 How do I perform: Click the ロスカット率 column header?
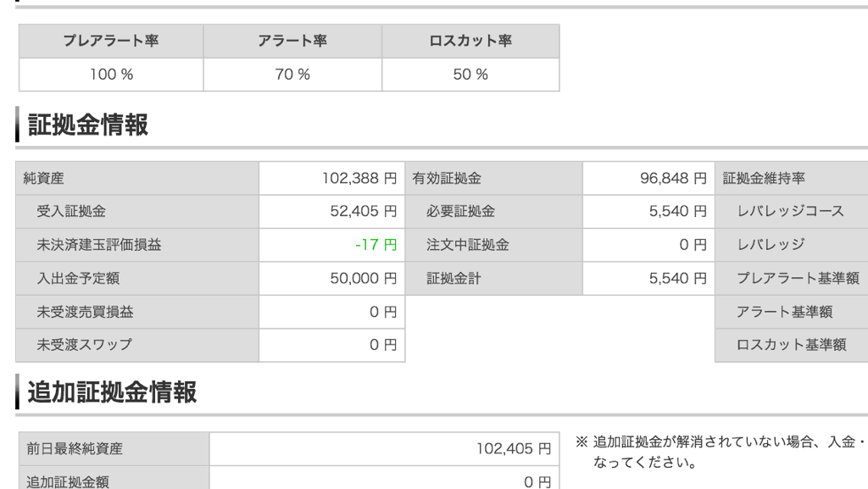[470, 42]
